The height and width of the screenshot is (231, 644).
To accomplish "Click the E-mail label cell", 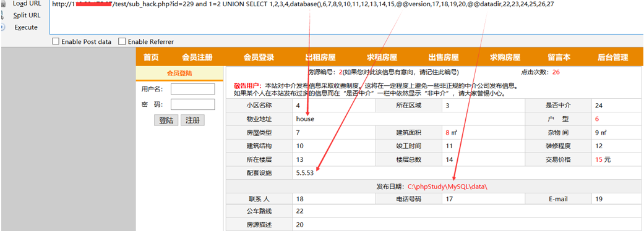I will 558,199.
